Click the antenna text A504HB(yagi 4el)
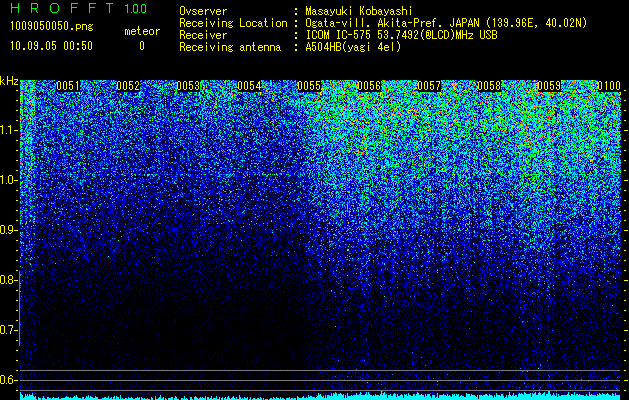This screenshot has width=629, height=400. (353, 47)
